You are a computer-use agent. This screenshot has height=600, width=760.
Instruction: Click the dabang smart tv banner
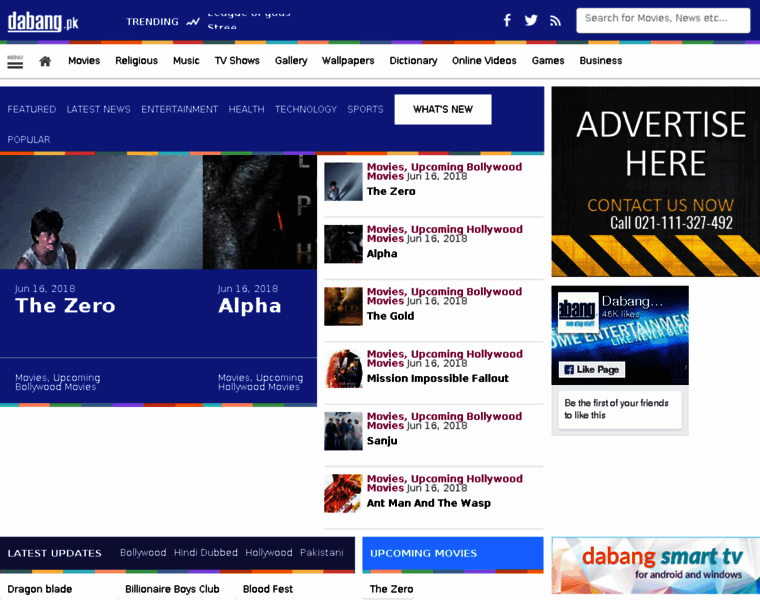pos(655,566)
